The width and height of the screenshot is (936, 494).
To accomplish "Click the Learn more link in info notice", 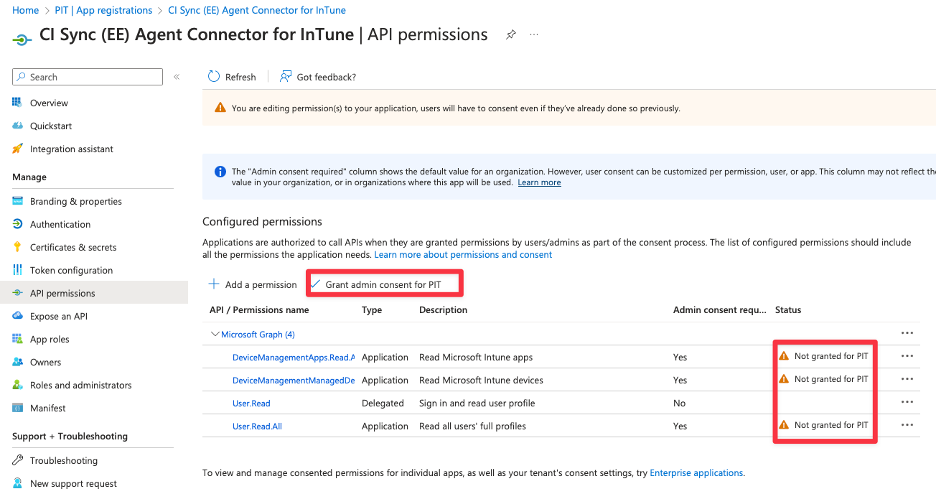I will click(539, 183).
